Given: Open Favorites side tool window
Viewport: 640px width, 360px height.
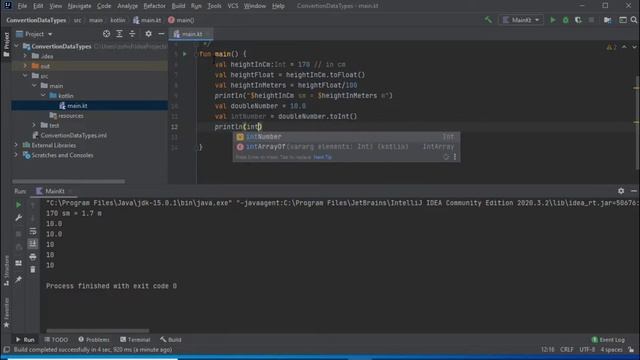Looking at the screenshot, I should (6, 313).
